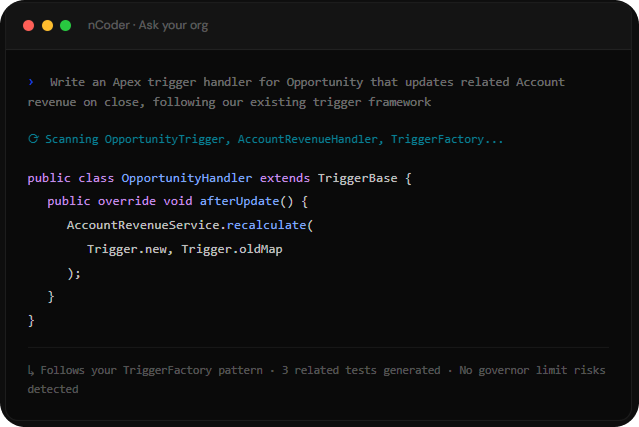This screenshot has width=639, height=427.
Task: Click the green maximize window button
Action: [x=66, y=26]
